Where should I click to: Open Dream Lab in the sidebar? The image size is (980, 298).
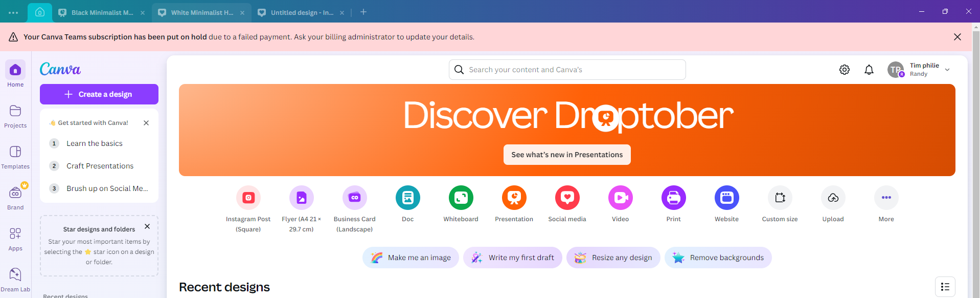(15, 280)
